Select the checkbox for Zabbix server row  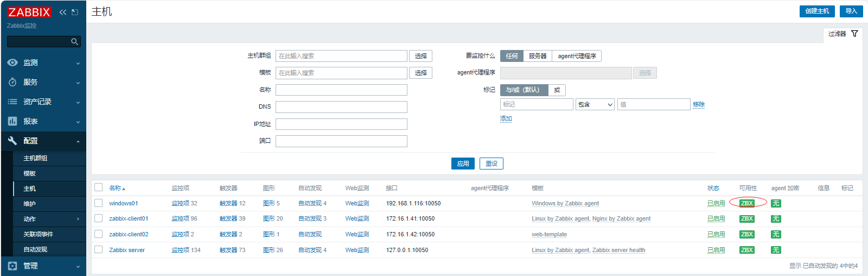(98, 250)
